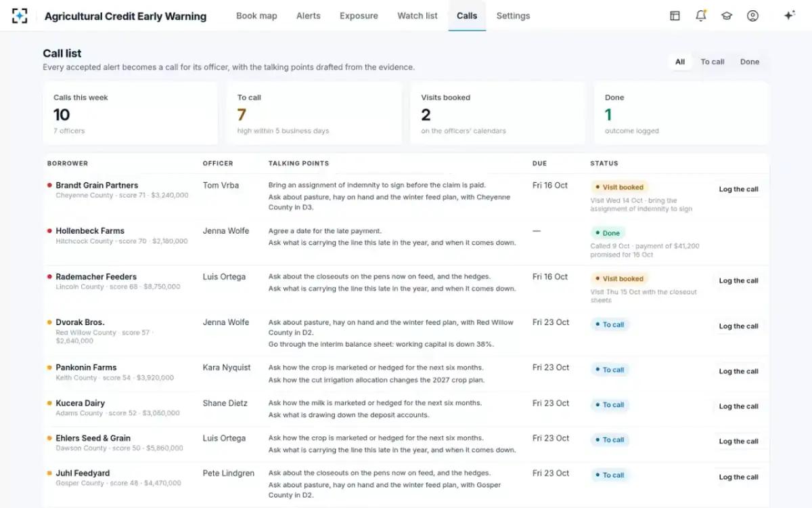
Task: Select the Calls tab
Action: click(x=467, y=16)
